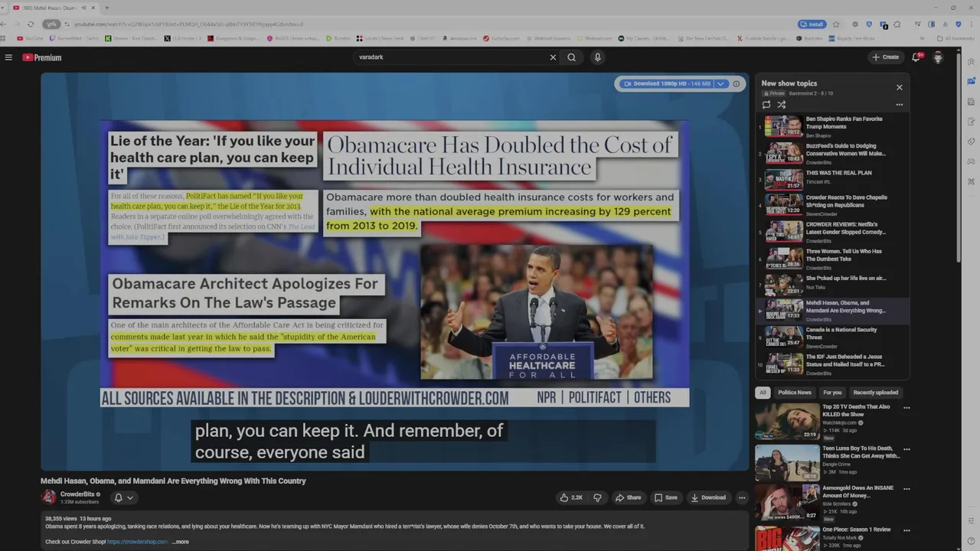Click Download 1080p HD overlay button
Screen dimensions: 980x551
coord(666,83)
